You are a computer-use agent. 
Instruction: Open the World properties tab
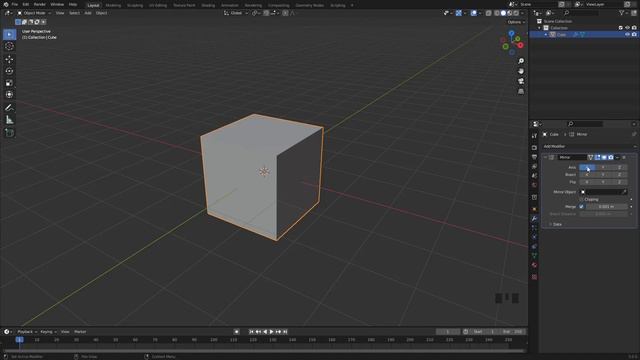(x=534, y=185)
